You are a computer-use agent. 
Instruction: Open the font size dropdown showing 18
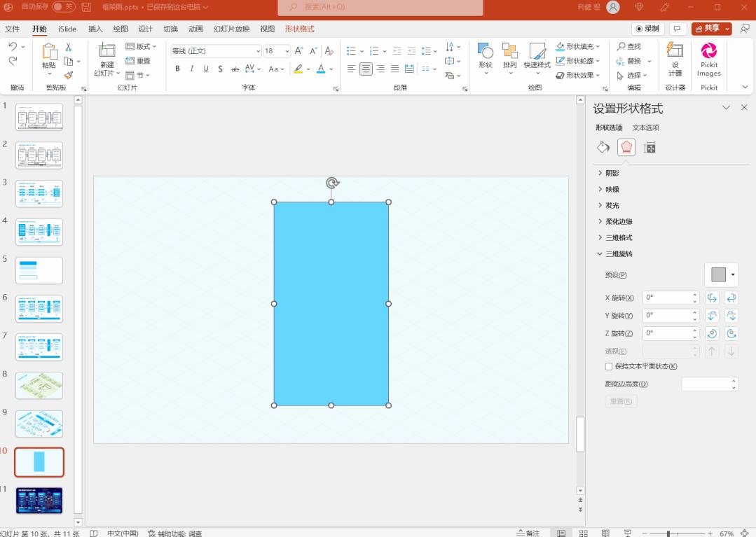point(287,51)
